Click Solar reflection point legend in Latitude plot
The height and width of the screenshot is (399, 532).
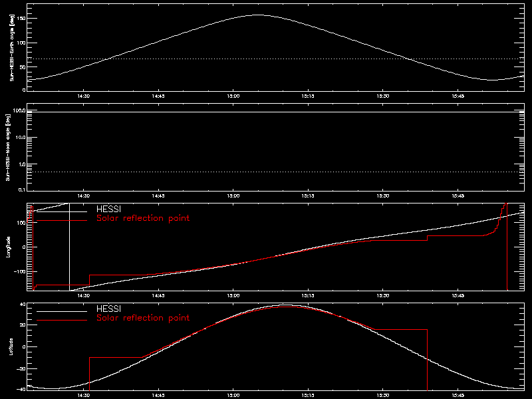pos(143,318)
